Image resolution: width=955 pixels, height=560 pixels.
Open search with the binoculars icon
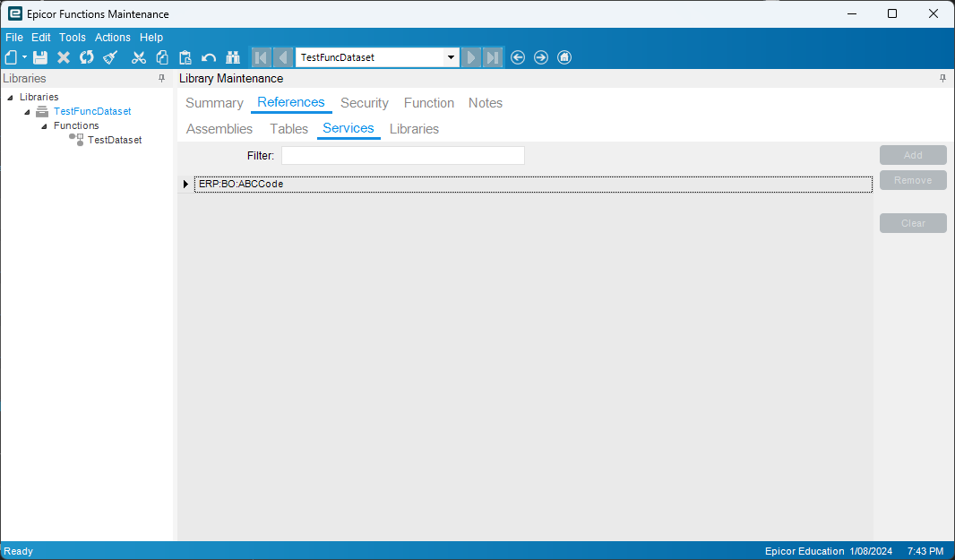(233, 57)
